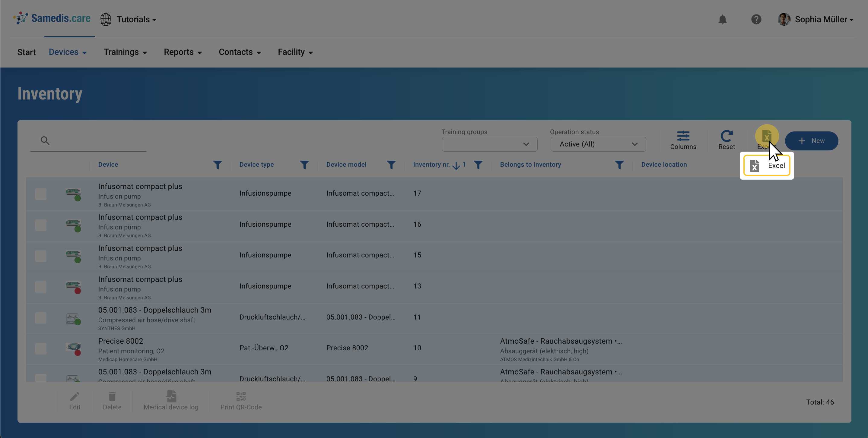Select checkbox of Precise 8002 row
The height and width of the screenshot is (438, 868).
click(41, 349)
